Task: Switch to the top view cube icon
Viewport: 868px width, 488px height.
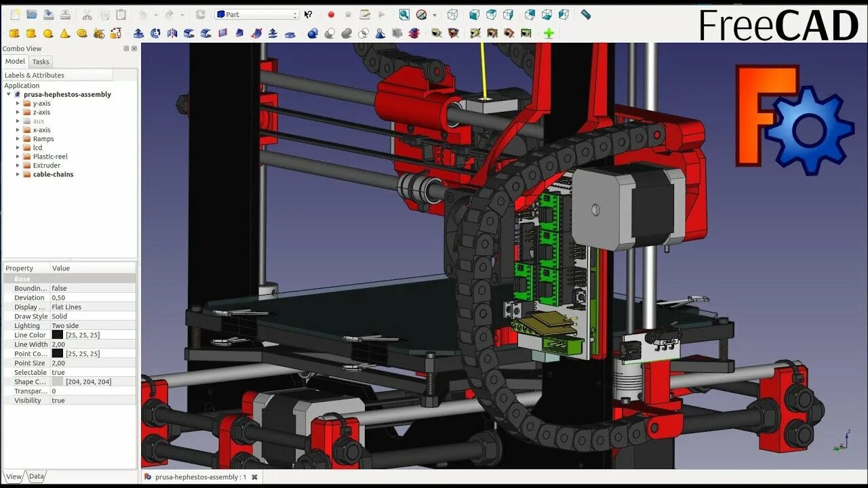Action: coord(491,14)
